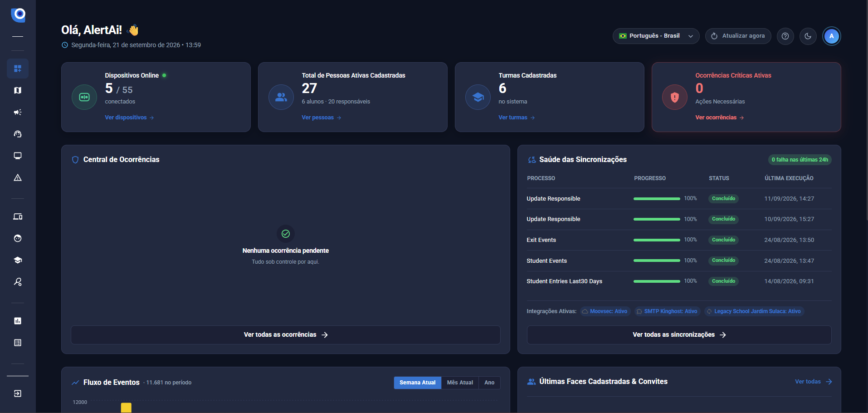Open the headset support icon in sidebar
This screenshot has height=413, width=868.
18,134
